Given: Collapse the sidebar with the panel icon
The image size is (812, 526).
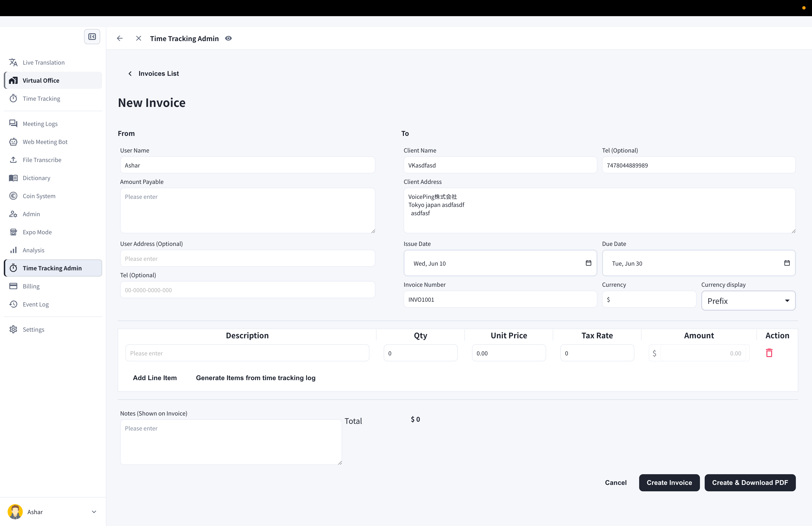Looking at the screenshot, I should point(92,37).
